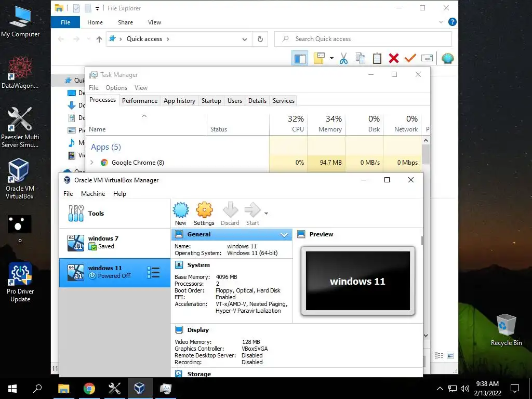
Task: Click the Storage section icon in VirtualBox details
Action: [x=179, y=374]
